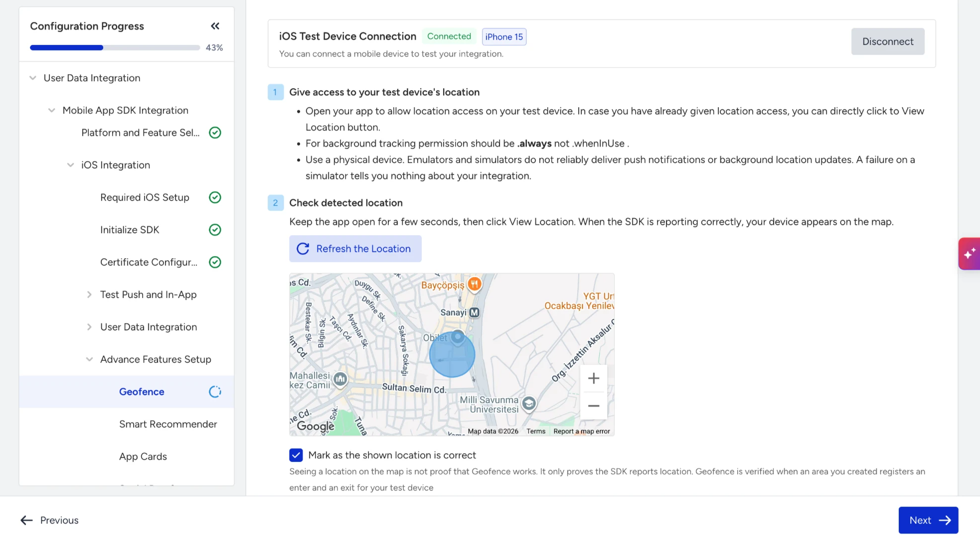Click the 43% configuration progress bar

(x=115, y=48)
